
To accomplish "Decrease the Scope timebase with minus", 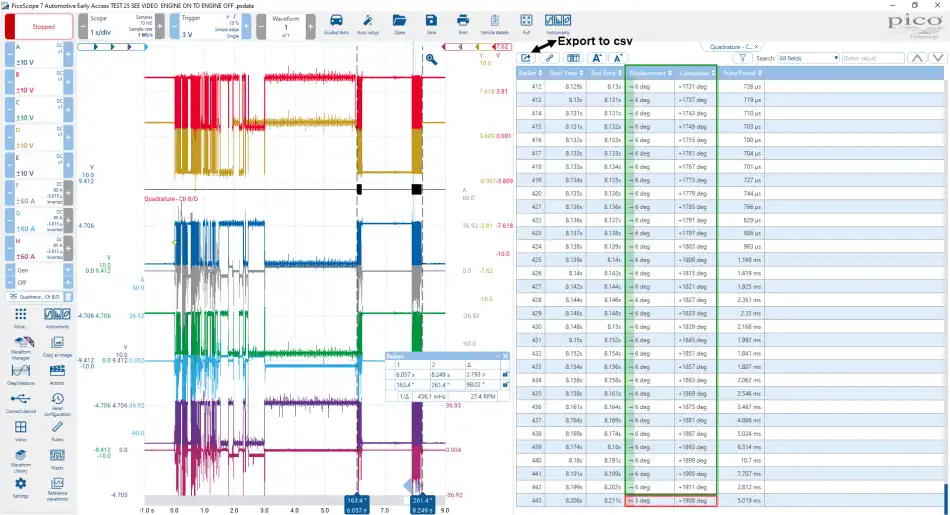I will [x=83, y=27].
